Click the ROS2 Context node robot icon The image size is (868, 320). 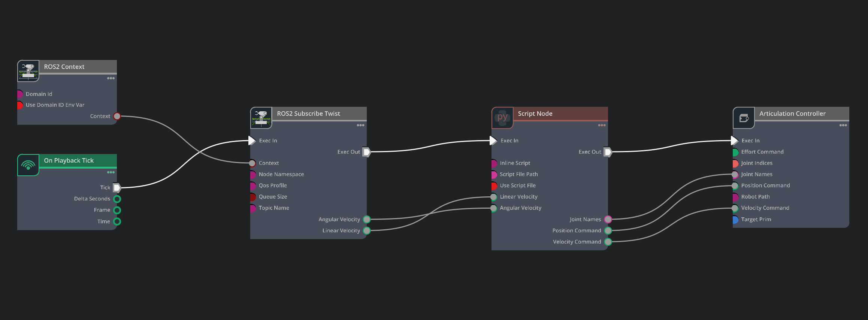[x=28, y=71]
